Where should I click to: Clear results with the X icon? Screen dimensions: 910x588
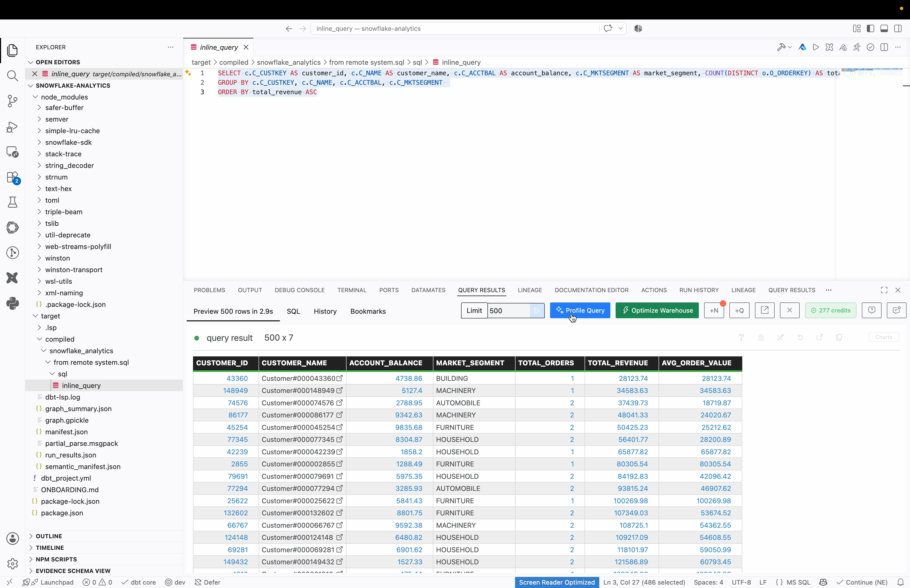pos(790,310)
